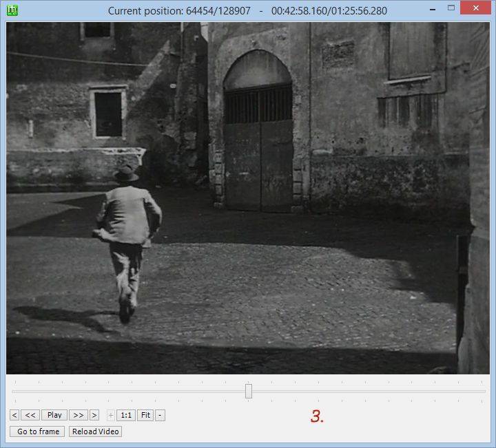Click the Reload Video button
The image size is (496, 448).
click(96, 431)
